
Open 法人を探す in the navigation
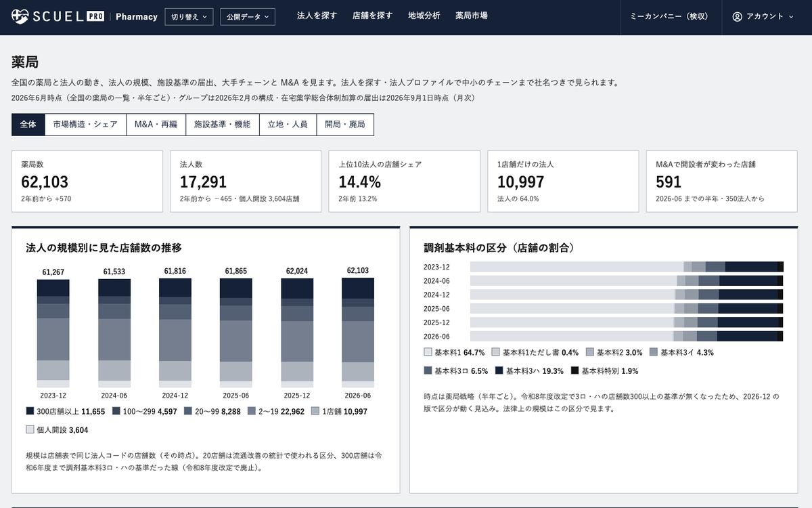point(317,16)
